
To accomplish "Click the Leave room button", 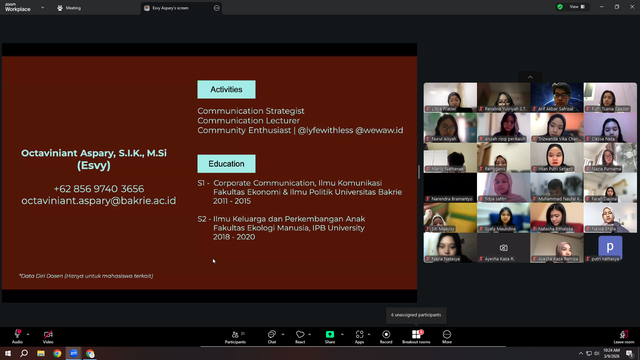I will click(x=624, y=337).
